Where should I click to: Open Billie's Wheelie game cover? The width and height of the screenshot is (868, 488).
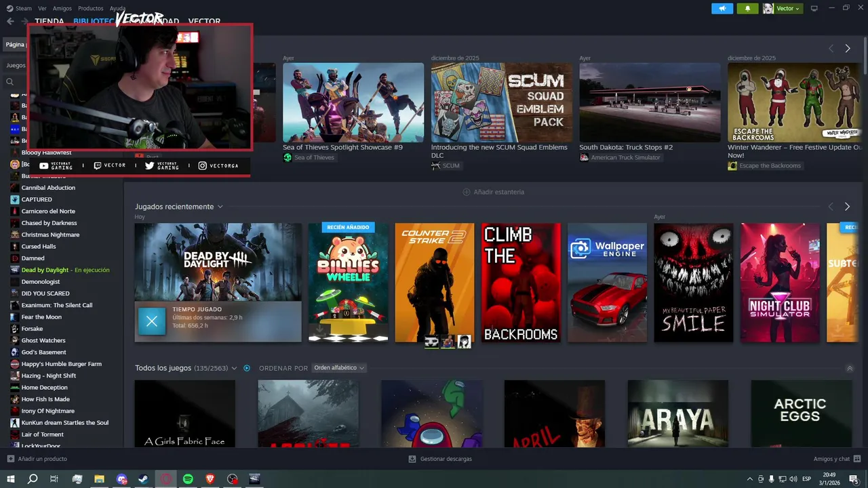(x=348, y=283)
